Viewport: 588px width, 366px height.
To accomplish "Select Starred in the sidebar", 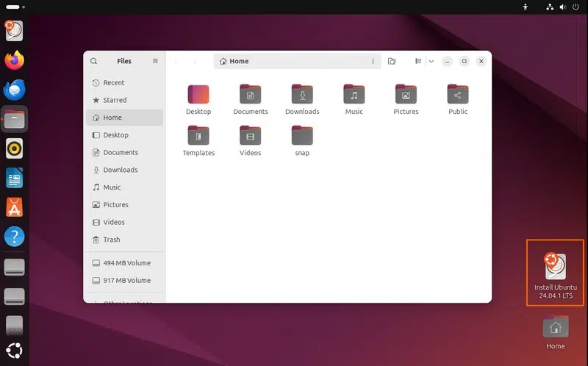I will click(x=124, y=100).
